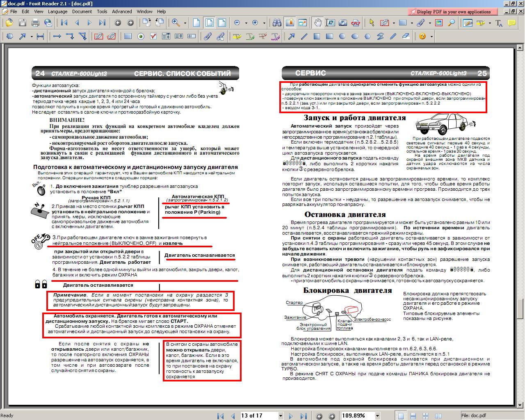The width and height of the screenshot is (525, 420).
Task: Click the Loupe magnifier tool icon
Action: pyautogui.click(x=452, y=23)
